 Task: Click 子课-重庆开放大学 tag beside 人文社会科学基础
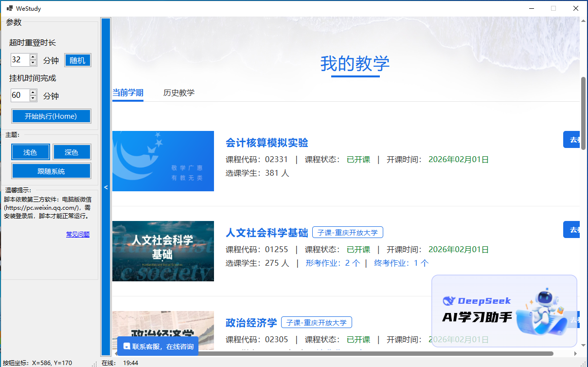(348, 233)
